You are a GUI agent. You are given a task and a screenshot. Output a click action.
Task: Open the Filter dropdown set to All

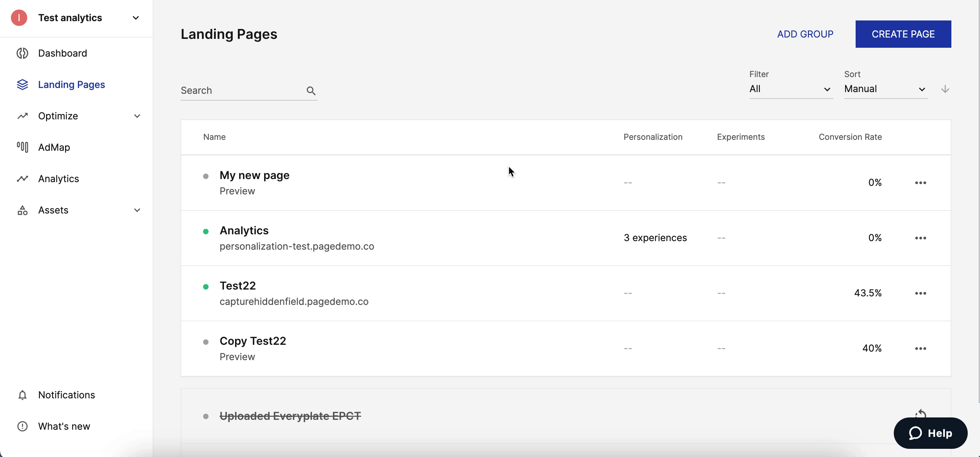[791, 89]
